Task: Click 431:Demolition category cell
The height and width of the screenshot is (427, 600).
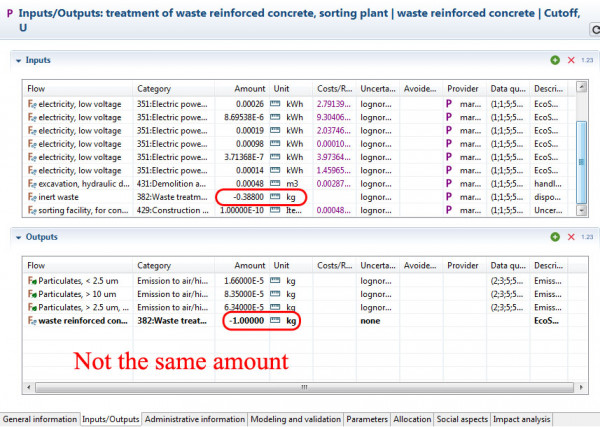Action: click(x=173, y=184)
